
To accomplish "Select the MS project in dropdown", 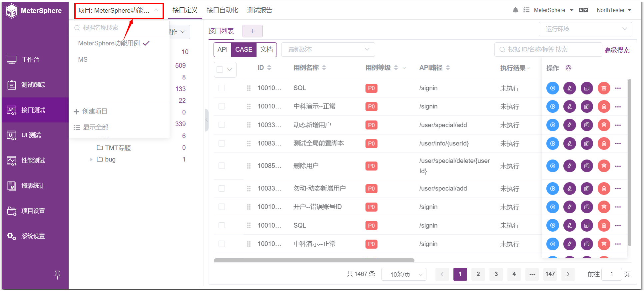I will [x=119, y=60].
